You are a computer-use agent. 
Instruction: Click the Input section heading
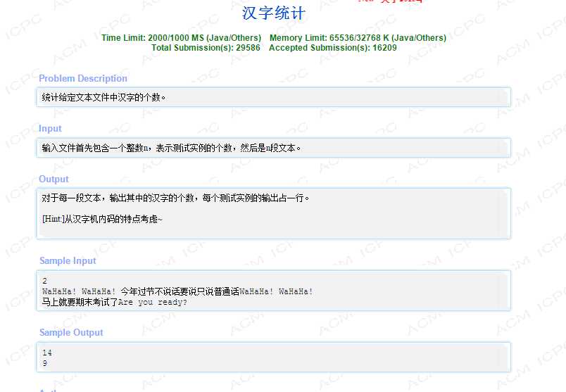(50, 129)
